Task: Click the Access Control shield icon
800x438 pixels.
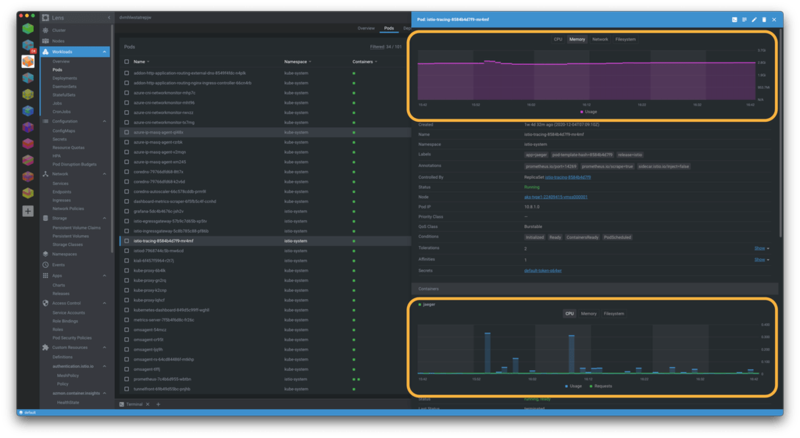Action: point(45,303)
